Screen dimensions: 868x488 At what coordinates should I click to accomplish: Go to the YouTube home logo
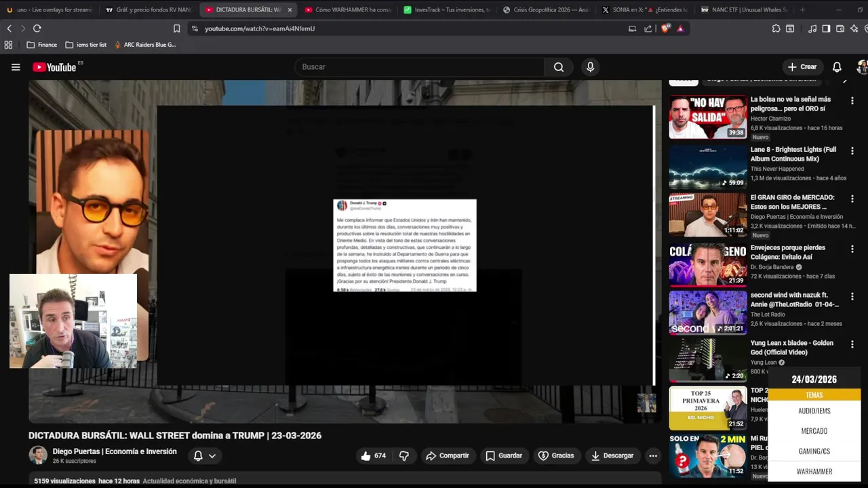pyautogui.click(x=54, y=67)
